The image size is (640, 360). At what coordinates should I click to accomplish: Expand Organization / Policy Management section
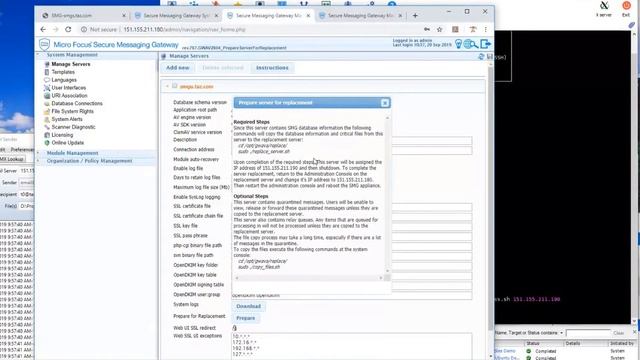point(38,161)
